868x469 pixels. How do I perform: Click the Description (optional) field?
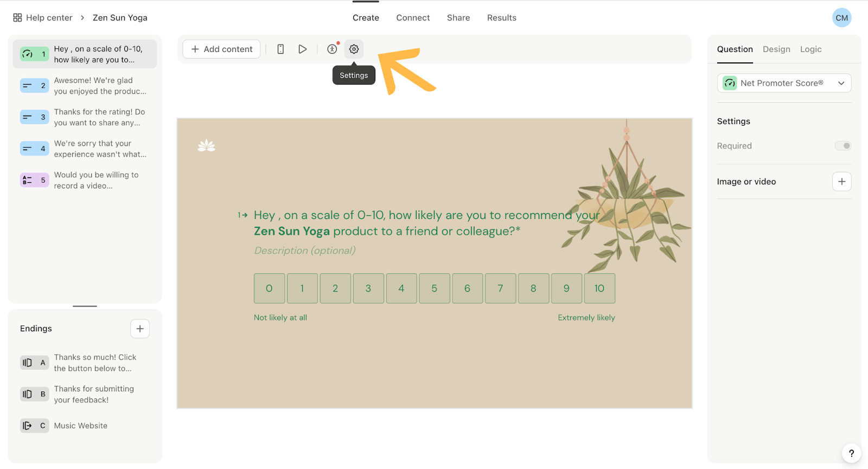pyautogui.click(x=305, y=250)
